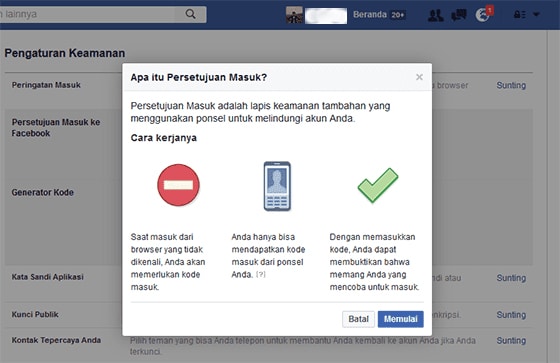Click the profile picture thumbnail
This screenshot has height=363, width=560.
[x=294, y=15]
